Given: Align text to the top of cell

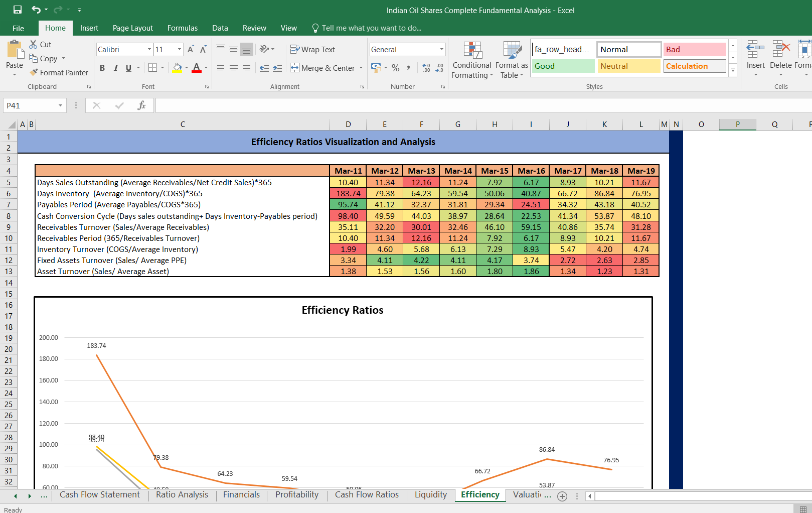Looking at the screenshot, I should coord(221,49).
